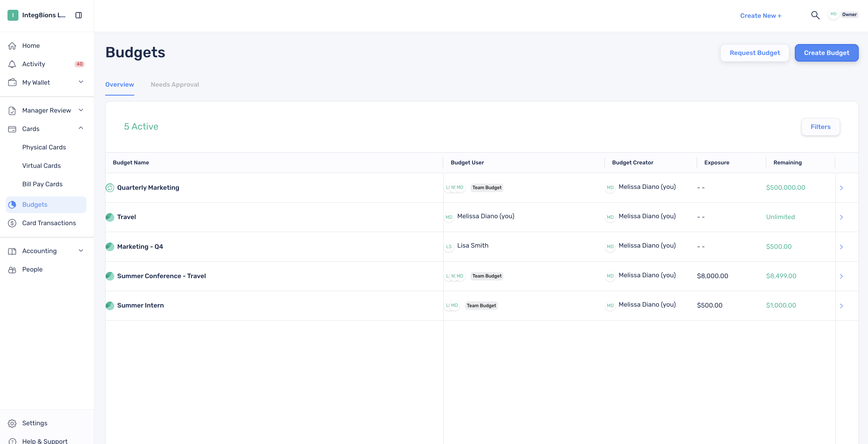Click the Card Transactions dollar icon

pos(12,223)
